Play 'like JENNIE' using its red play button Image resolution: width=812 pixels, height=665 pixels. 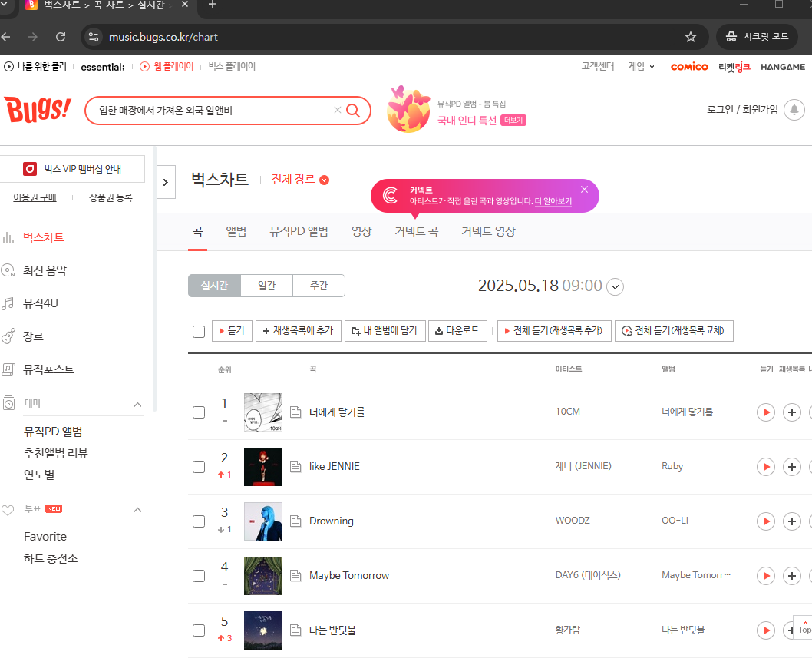click(765, 466)
